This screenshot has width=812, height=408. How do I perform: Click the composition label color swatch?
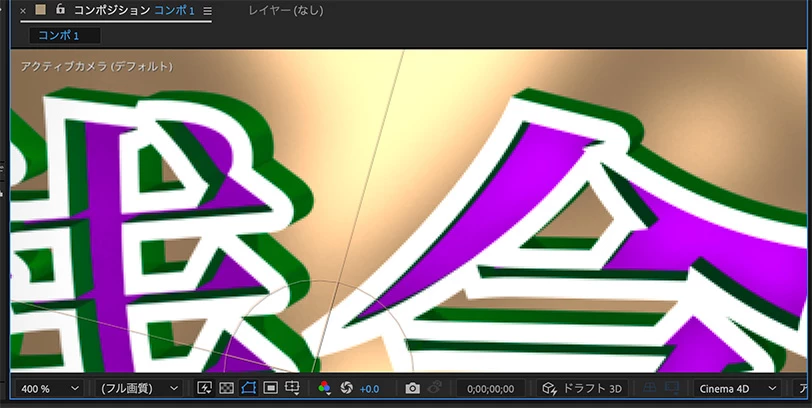[41, 10]
